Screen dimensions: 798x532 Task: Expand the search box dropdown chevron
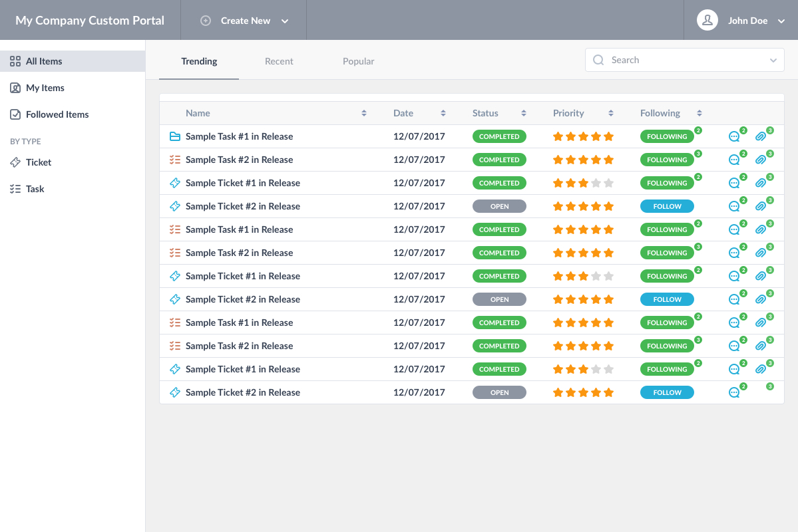tap(773, 61)
